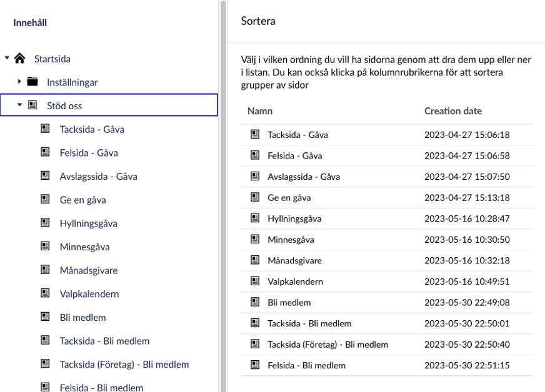The image size is (545, 392).
Task: Select Tacksida - Gåva name in sort list
Action: pyautogui.click(x=297, y=135)
